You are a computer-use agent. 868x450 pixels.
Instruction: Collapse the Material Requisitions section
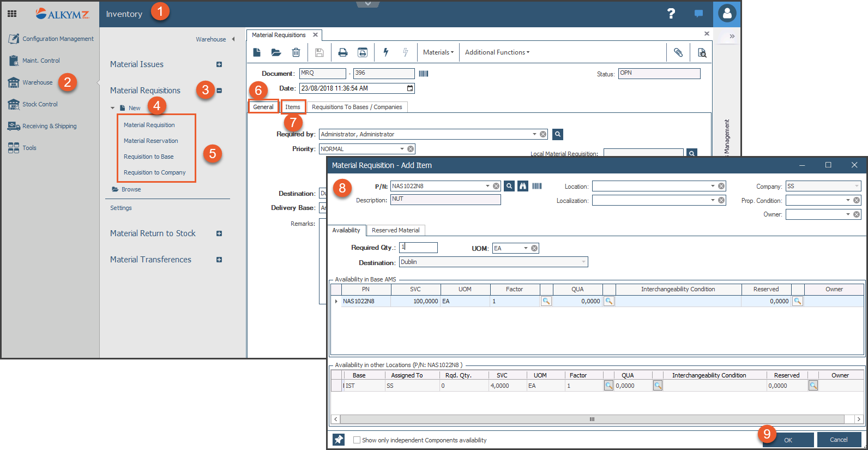tap(219, 91)
